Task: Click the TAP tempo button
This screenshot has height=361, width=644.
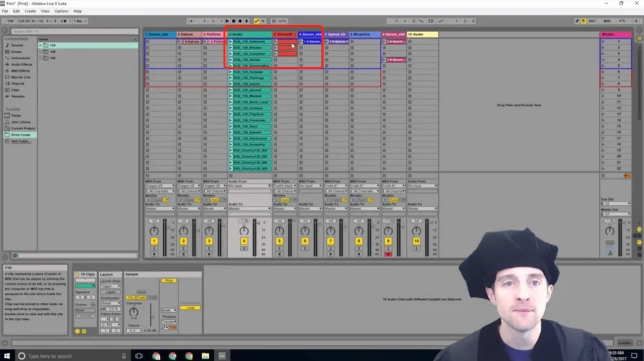Action: [x=10, y=21]
